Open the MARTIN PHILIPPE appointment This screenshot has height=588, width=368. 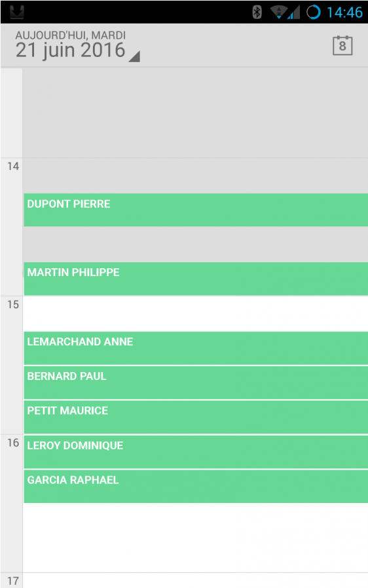click(196, 279)
